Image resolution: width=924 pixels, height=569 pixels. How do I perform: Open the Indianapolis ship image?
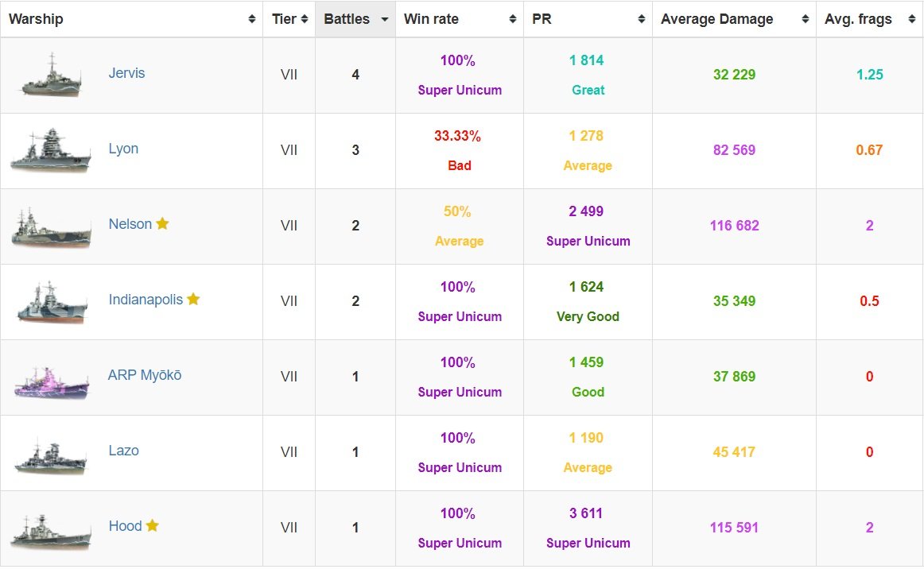click(52, 301)
